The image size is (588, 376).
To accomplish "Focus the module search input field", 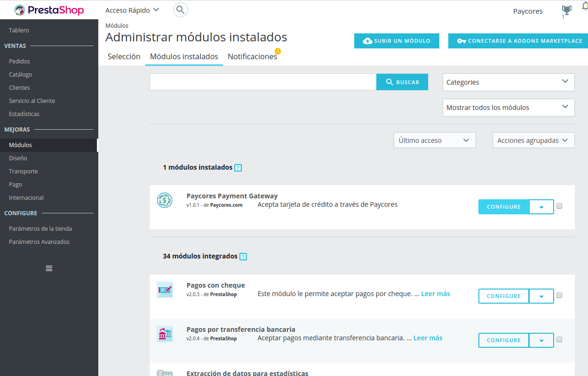I will pyautogui.click(x=263, y=82).
